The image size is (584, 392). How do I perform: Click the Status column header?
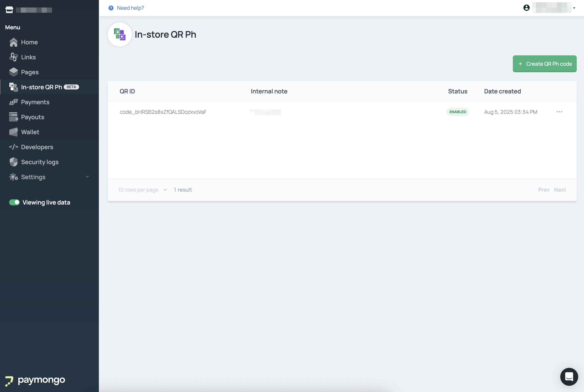pos(457,92)
